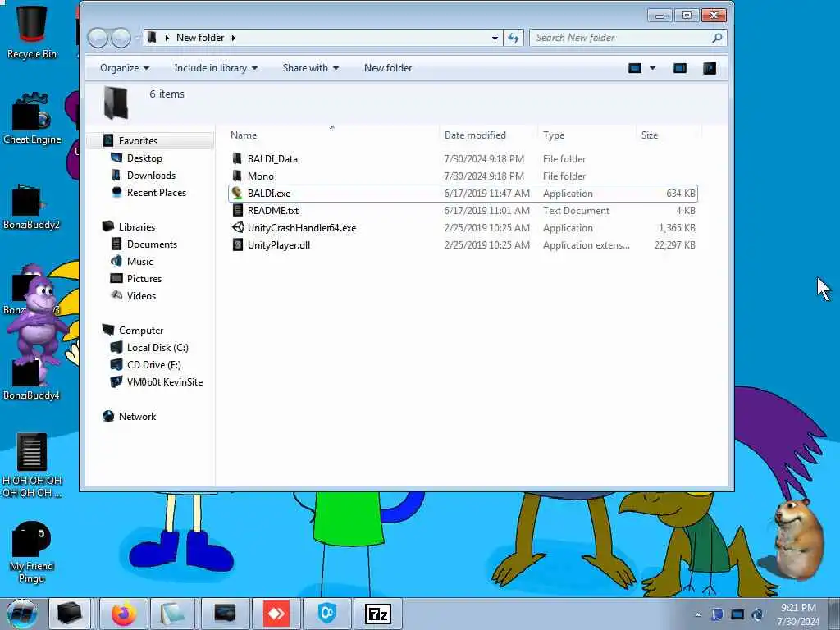This screenshot has width=840, height=630.
Task: Select the BonziBuddy4 desktop shortcut
Action: coord(31,378)
